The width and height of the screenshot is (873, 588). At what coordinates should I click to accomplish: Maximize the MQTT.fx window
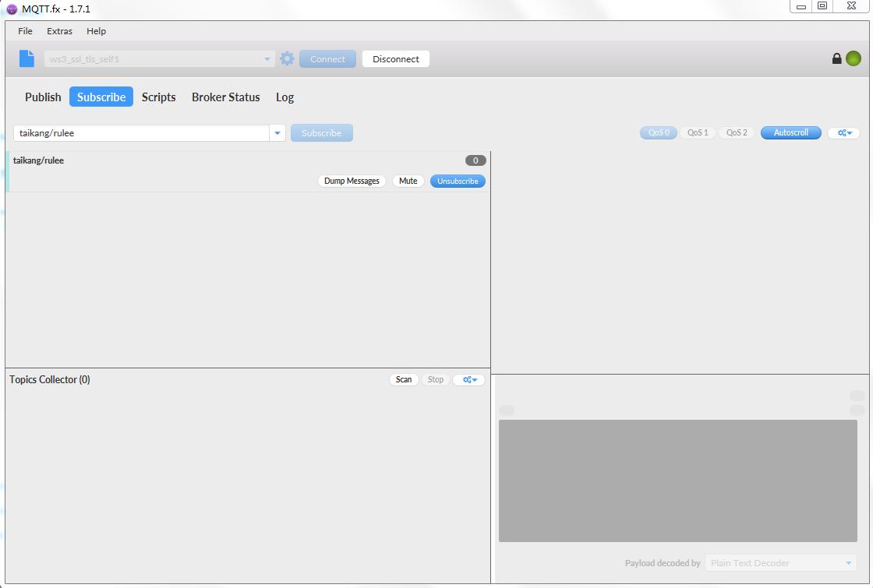pos(822,6)
